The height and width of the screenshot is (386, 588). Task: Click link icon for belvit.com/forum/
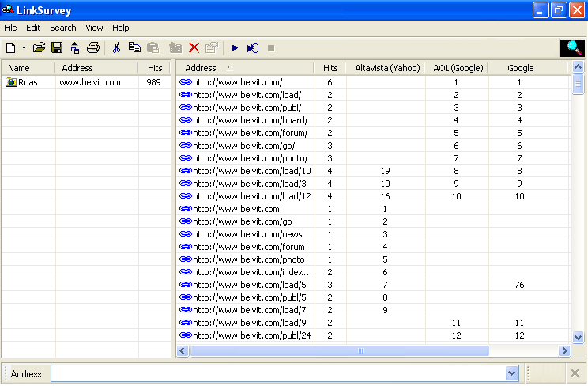186,133
